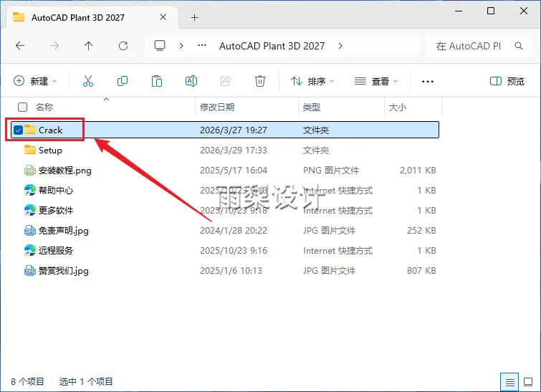The image size is (541, 392).
Task: Select the 远程服务 shortcut name
Action: (56, 251)
